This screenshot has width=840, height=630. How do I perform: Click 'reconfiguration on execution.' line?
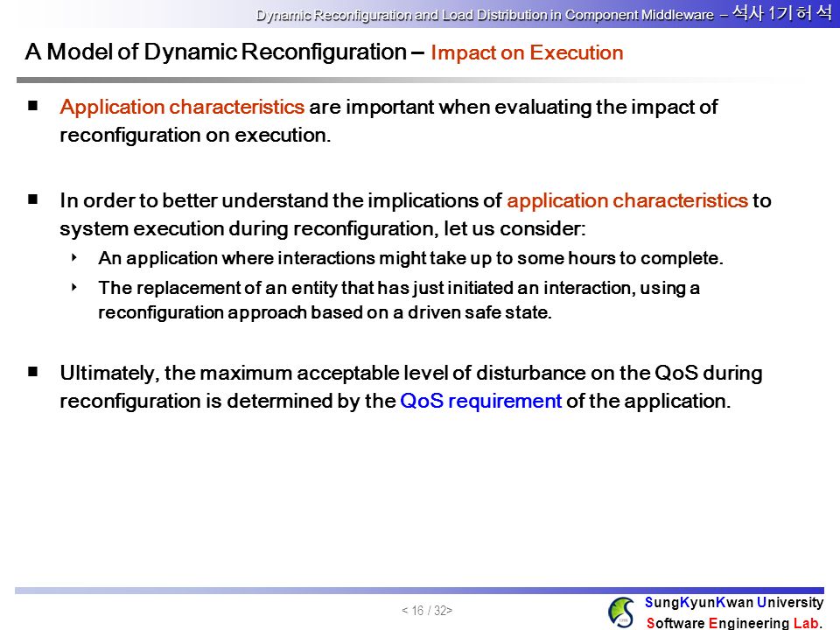[x=195, y=135]
